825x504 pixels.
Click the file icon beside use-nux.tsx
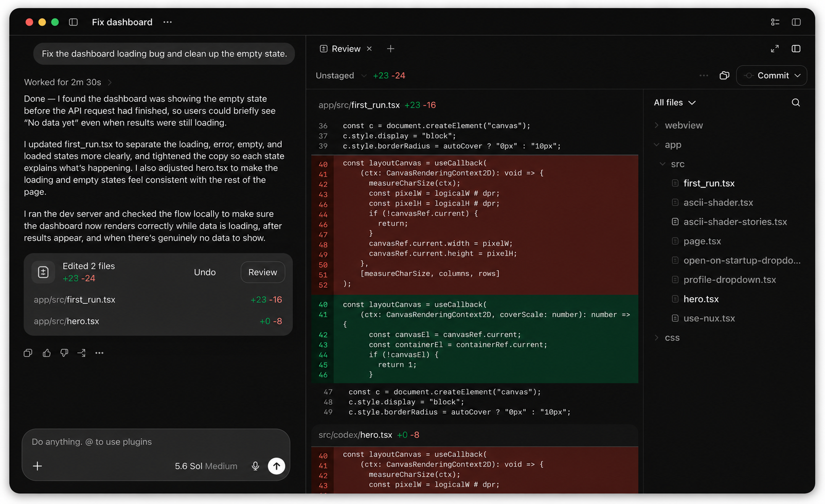[x=675, y=318]
